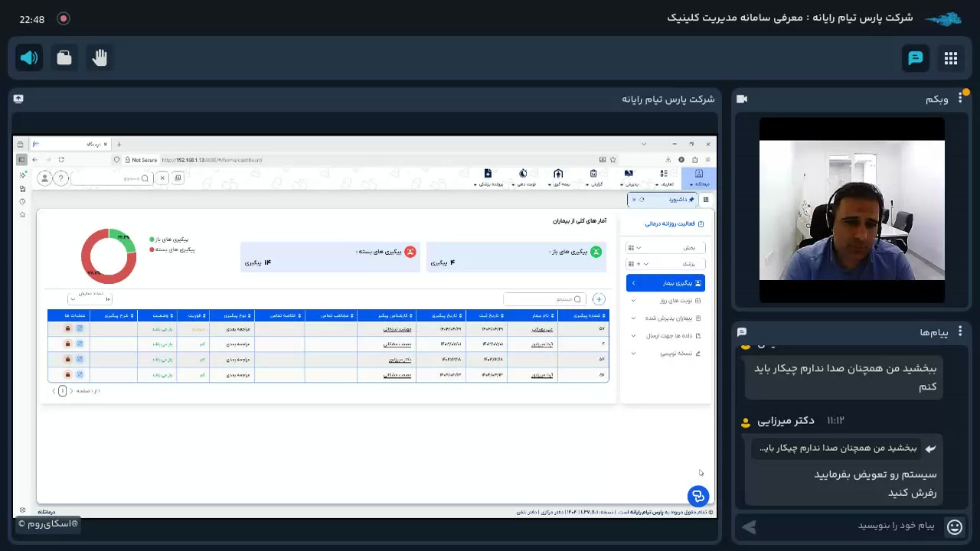Click the edit icon in the first table row

click(80, 329)
